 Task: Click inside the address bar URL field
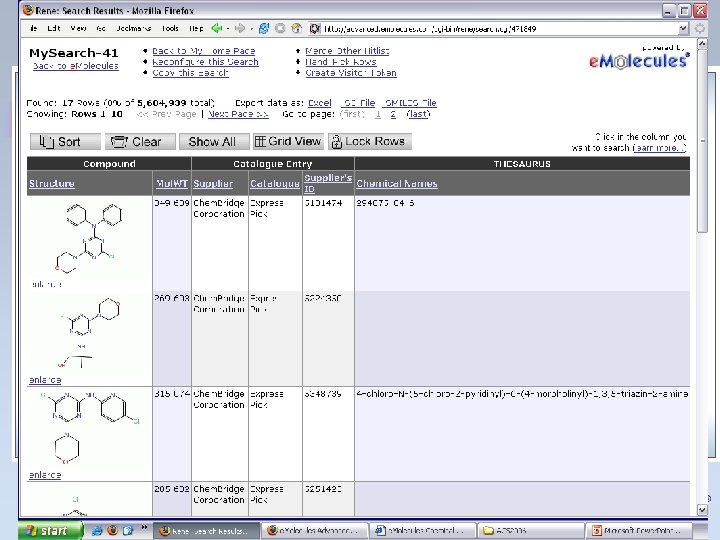(x=498, y=29)
